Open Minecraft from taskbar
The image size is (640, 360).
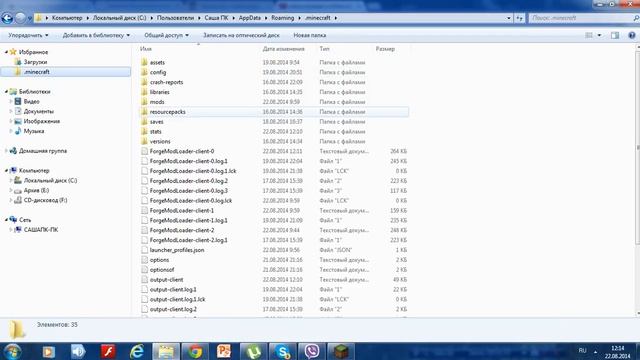pos(341,351)
